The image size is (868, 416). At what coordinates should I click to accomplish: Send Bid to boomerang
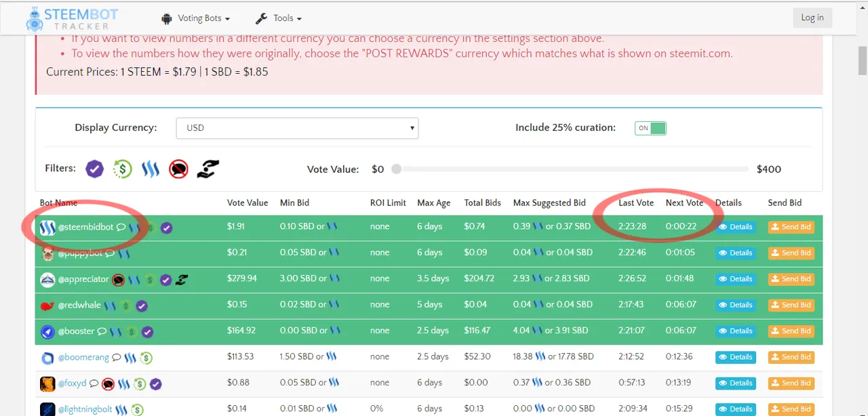(x=791, y=357)
